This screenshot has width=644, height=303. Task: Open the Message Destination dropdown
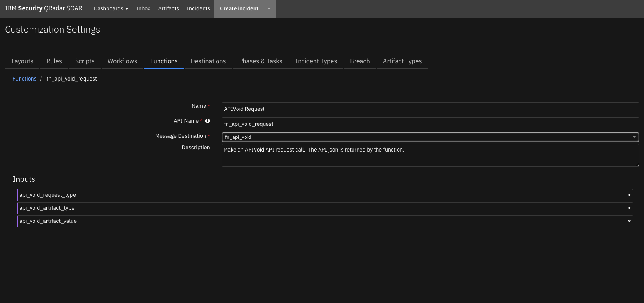pos(430,137)
